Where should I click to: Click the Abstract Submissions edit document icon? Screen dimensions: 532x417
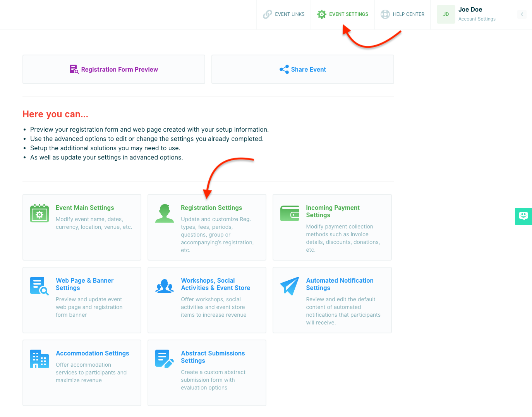click(165, 359)
